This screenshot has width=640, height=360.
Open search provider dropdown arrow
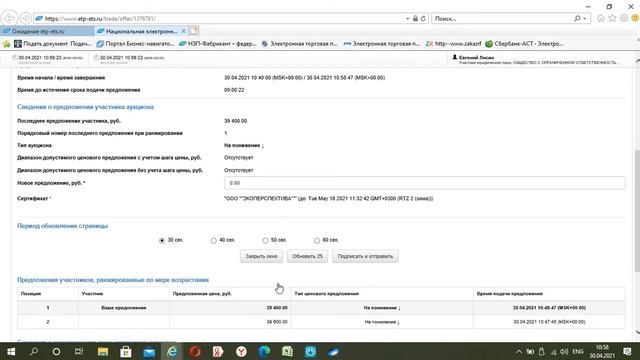click(584, 18)
